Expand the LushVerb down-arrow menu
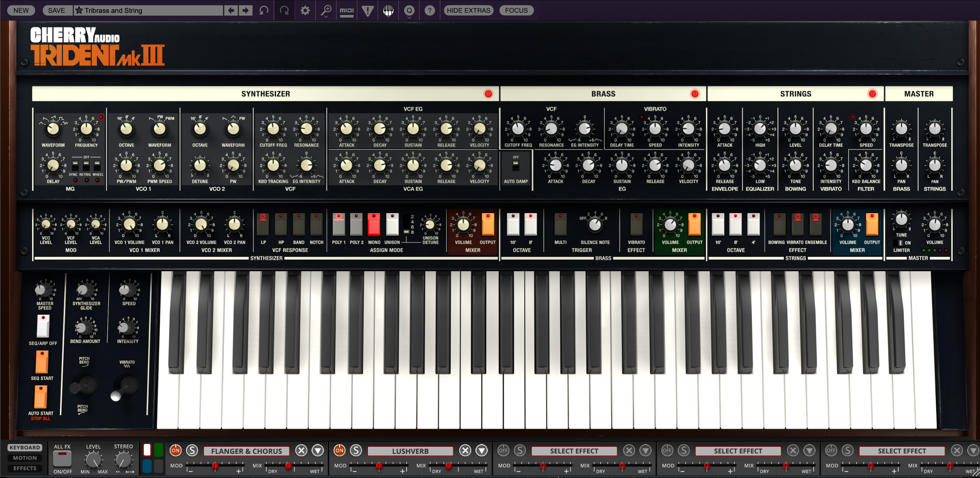This screenshot has width=980, height=478. point(481,451)
